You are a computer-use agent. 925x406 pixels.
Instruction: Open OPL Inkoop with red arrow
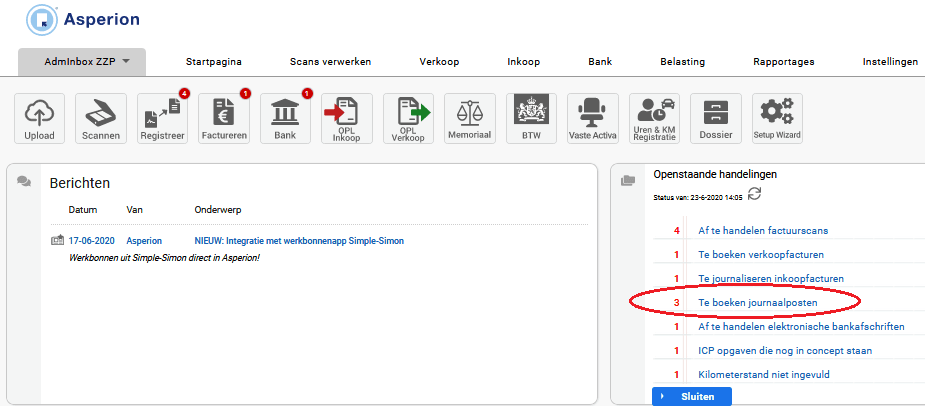(347, 119)
